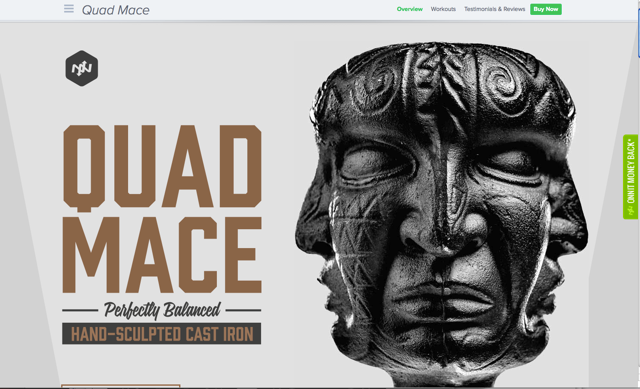
Task: Open the Onnit Money Back side tab
Action: point(631,177)
